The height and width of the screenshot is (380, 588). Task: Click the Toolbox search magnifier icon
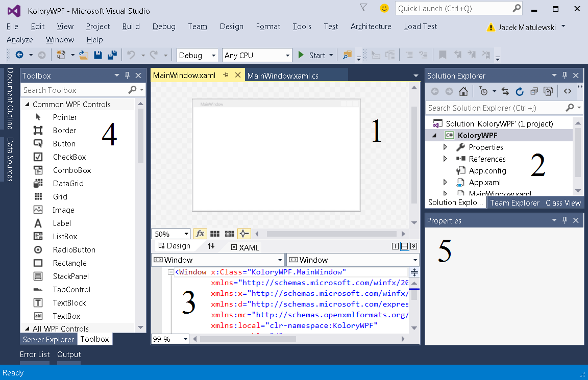tap(132, 90)
